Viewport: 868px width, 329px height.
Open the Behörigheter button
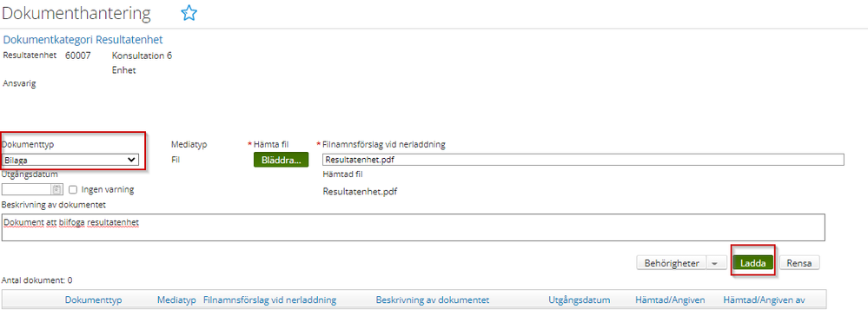click(672, 263)
